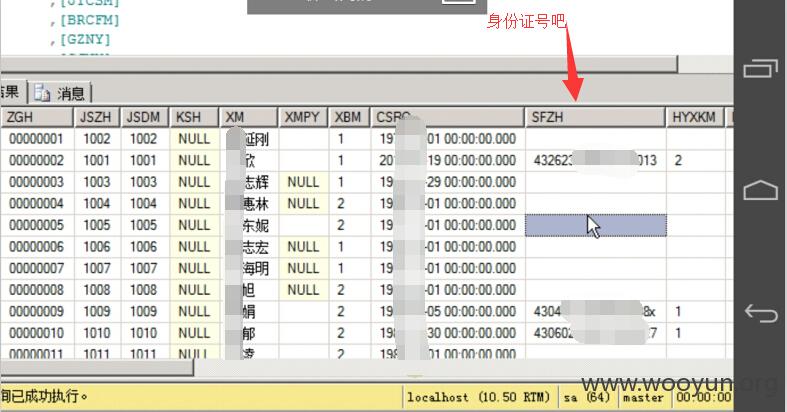787x412 pixels.
Task: Click the XBM column header
Action: (349, 117)
